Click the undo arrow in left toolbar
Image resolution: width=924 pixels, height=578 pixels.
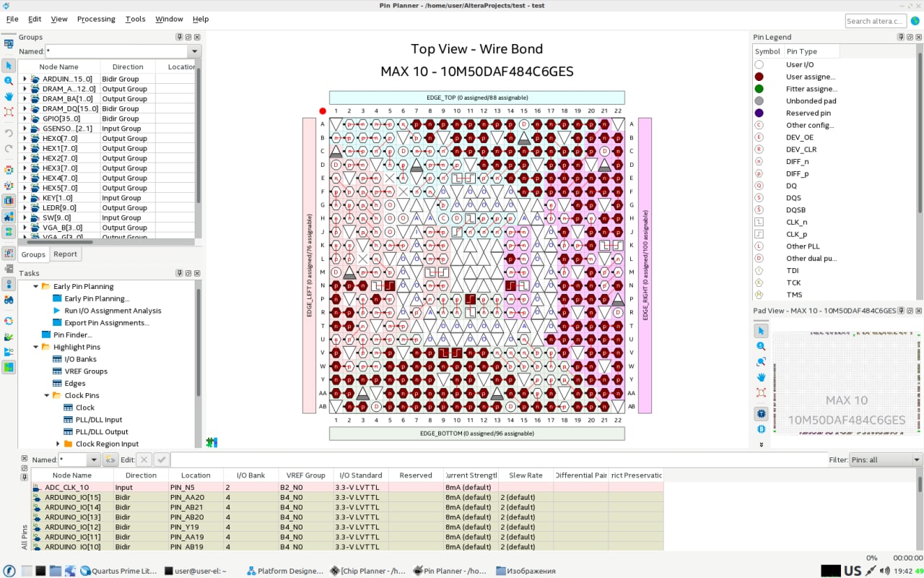[x=9, y=133]
